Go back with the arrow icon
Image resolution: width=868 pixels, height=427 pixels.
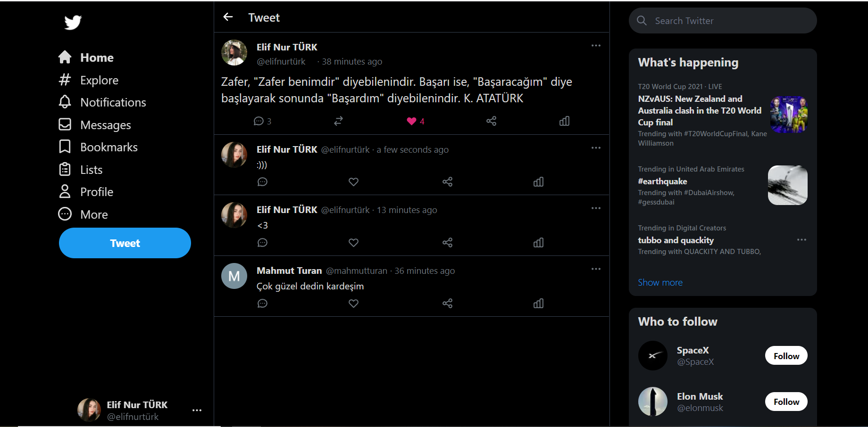228,17
